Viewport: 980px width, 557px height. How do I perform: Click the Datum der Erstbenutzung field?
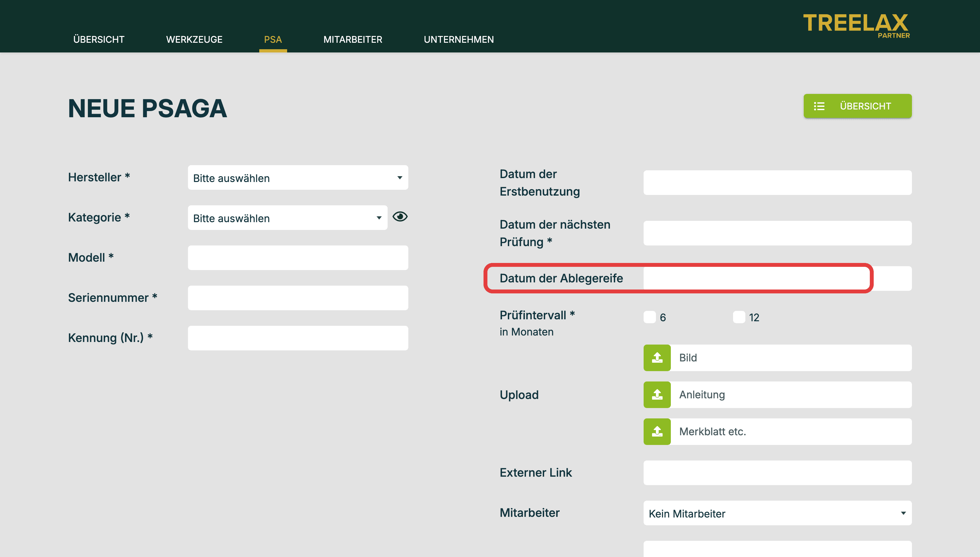click(777, 183)
